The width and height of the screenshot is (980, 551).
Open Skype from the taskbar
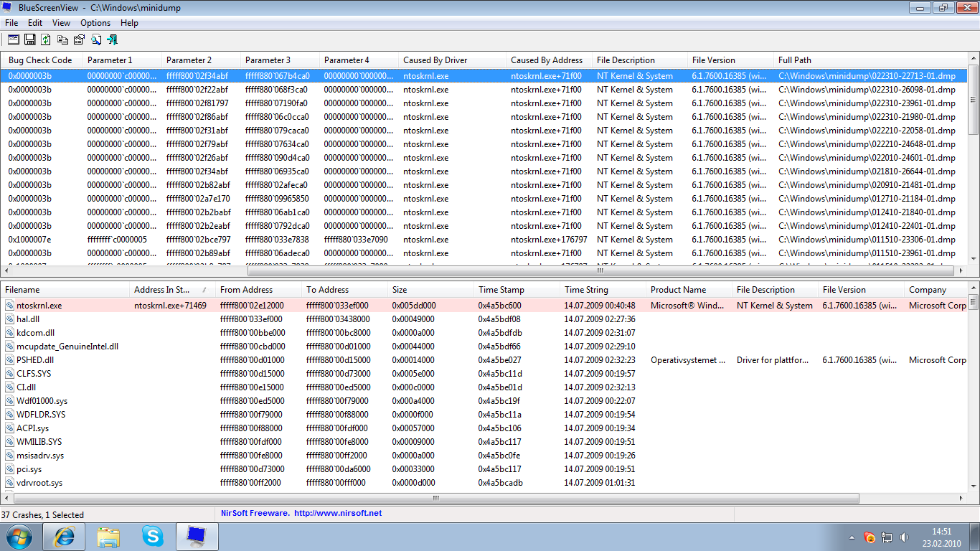pos(153,537)
